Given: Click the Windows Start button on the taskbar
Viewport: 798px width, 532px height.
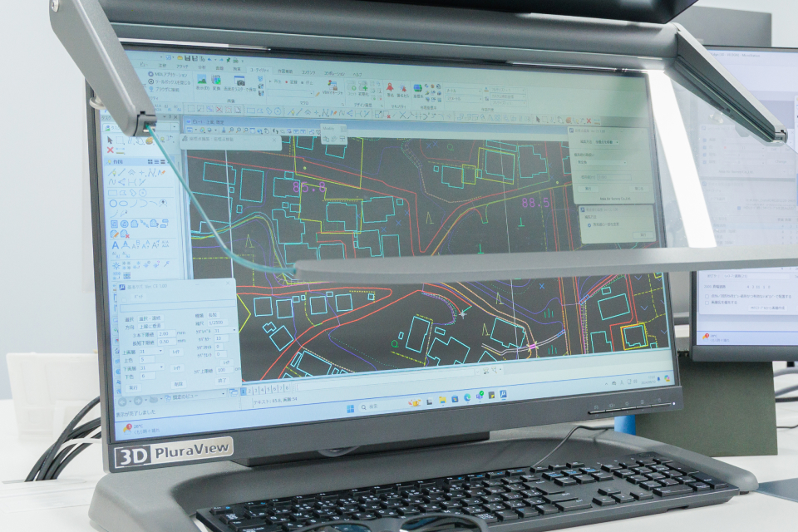Looking at the screenshot, I should pyautogui.click(x=350, y=408).
